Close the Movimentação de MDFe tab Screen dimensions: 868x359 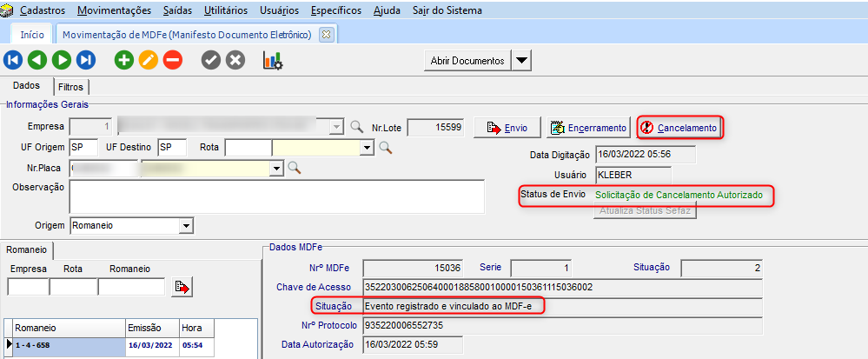pyautogui.click(x=326, y=35)
